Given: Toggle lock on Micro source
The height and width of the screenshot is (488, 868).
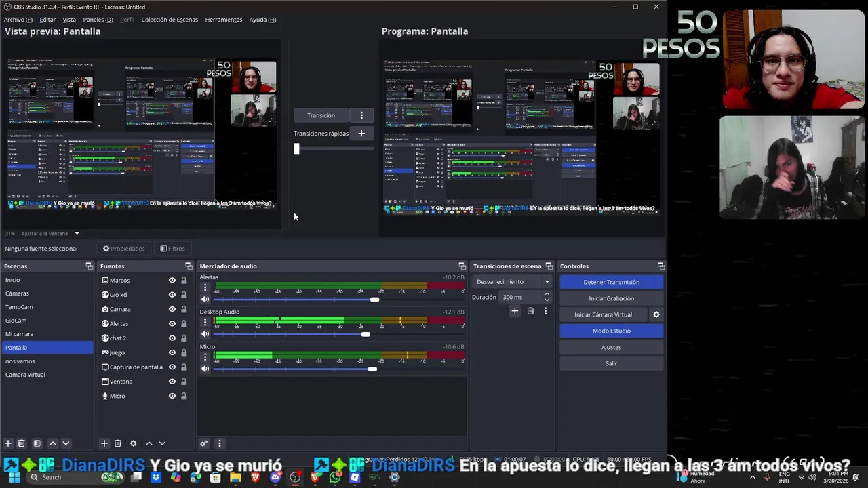Looking at the screenshot, I should (184, 396).
